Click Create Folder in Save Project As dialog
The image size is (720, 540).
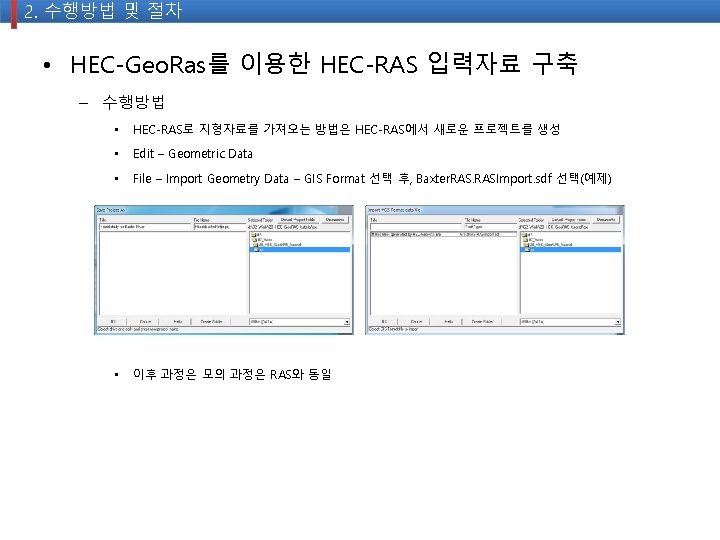tap(211, 322)
